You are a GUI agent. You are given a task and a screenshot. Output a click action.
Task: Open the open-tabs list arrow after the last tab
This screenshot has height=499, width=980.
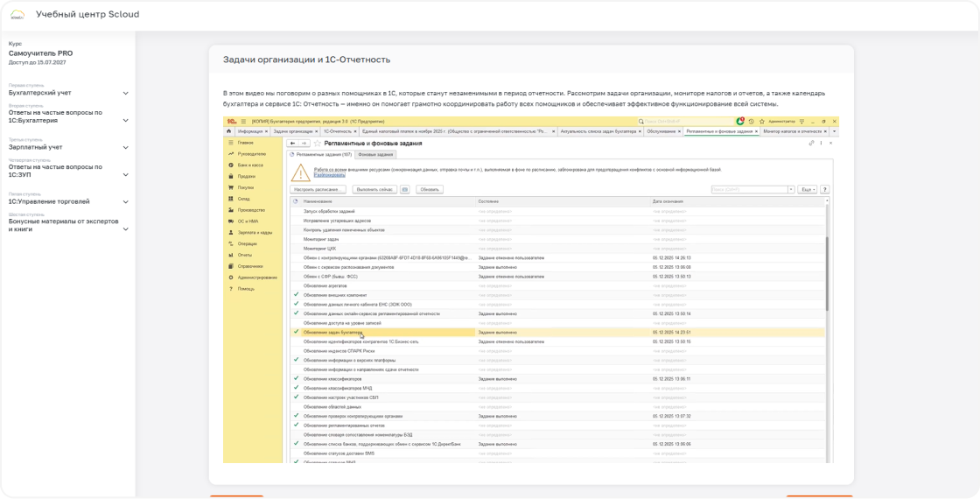point(835,132)
